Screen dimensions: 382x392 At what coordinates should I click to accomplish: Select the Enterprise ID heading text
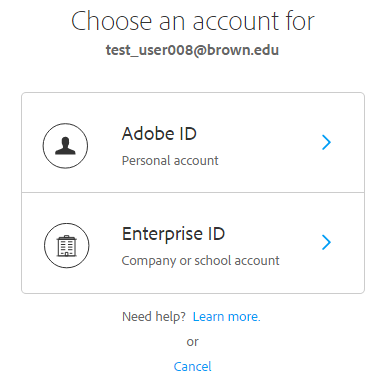pos(173,234)
